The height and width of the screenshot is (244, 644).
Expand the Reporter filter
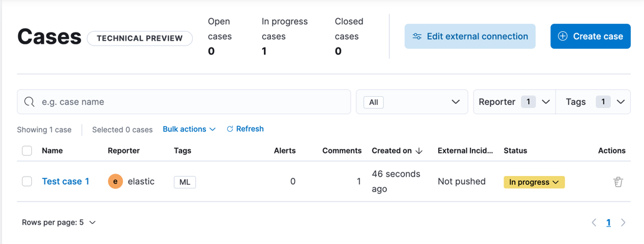514,102
